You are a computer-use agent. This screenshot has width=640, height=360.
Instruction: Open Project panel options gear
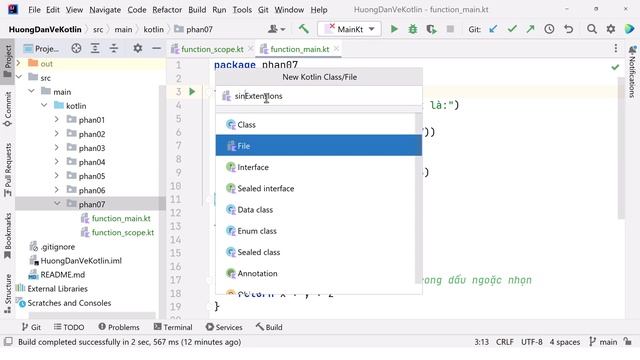(138, 49)
